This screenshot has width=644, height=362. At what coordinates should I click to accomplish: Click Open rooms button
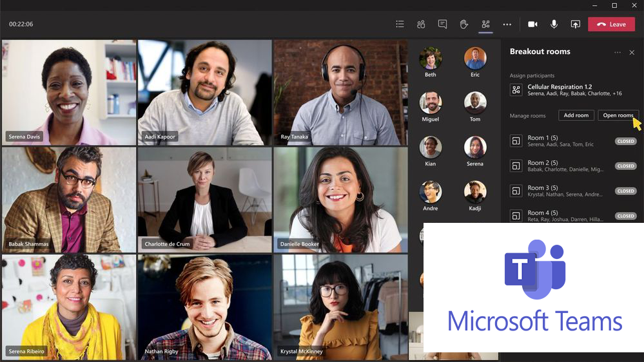point(618,115)
